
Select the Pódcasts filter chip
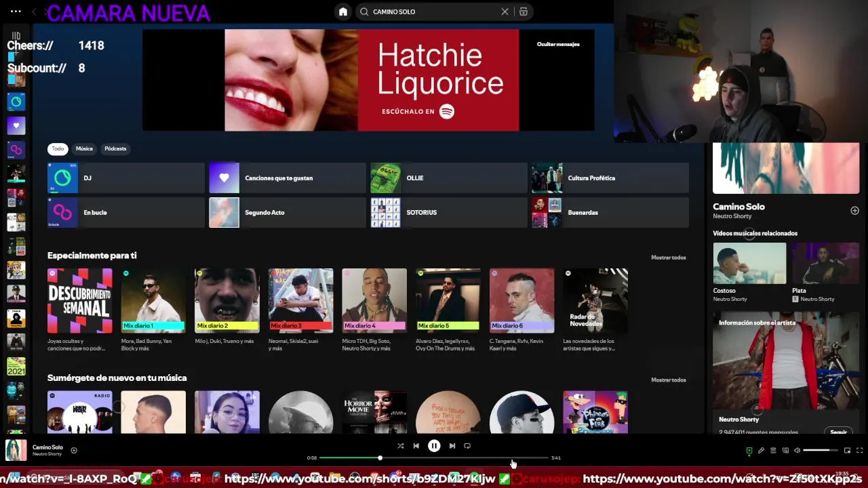[x=115, y=148]
